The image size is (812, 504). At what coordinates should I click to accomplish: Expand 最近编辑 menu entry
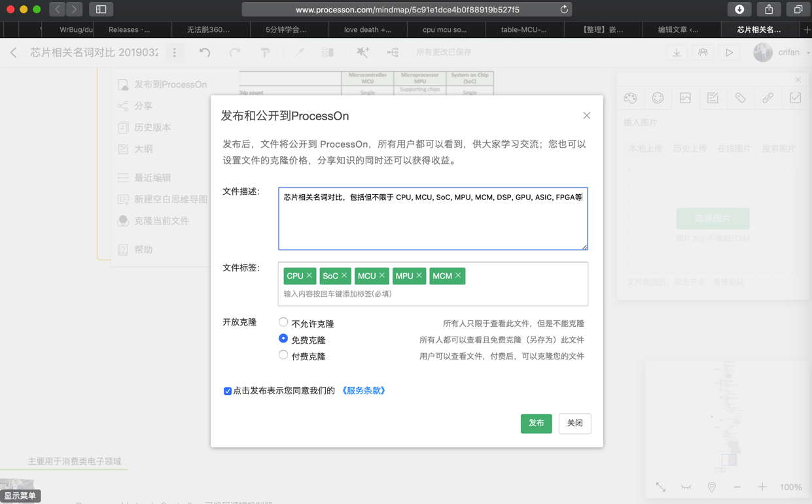[x=145, y=178]
